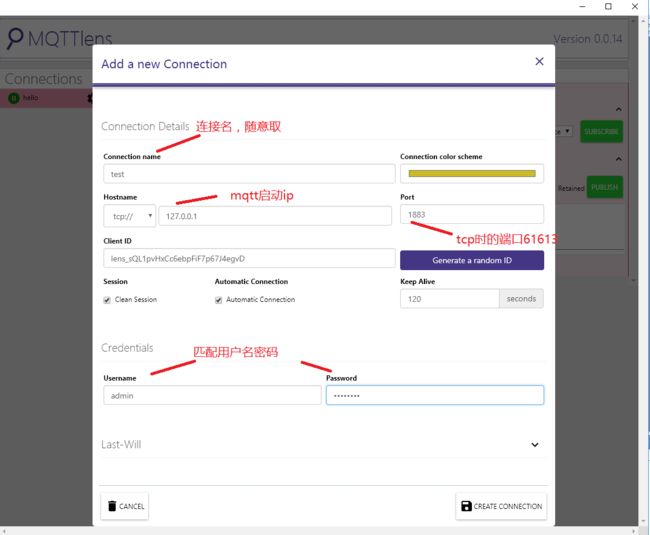Select the hello connection in sidebar

click(x=46, y=98)
